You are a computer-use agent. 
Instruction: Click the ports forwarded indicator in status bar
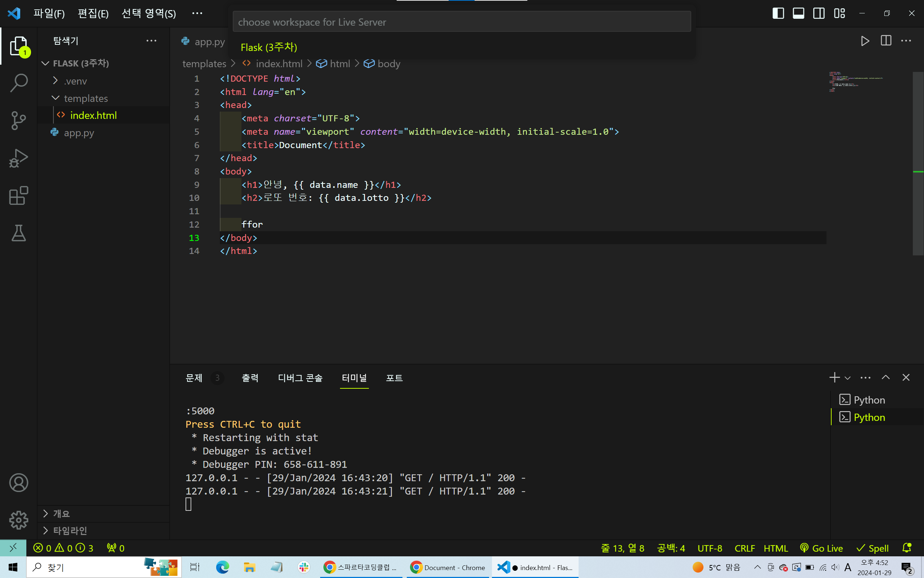[115, 548]
